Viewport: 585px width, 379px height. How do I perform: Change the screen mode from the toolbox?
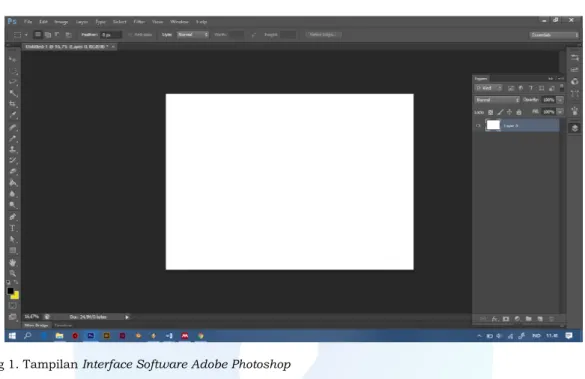tap(13, 317)
